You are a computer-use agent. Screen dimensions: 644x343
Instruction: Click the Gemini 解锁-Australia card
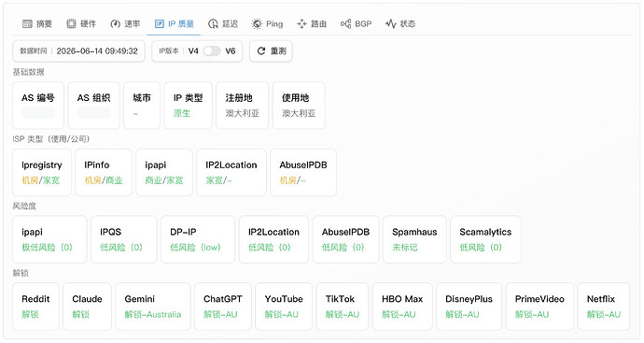(x=153, y=307)
